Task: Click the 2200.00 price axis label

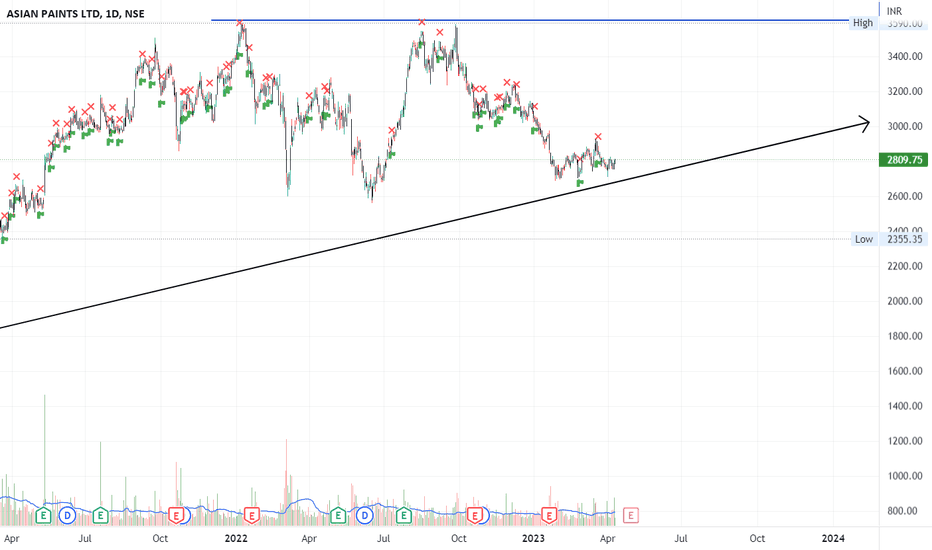Action: click(905, 266)
